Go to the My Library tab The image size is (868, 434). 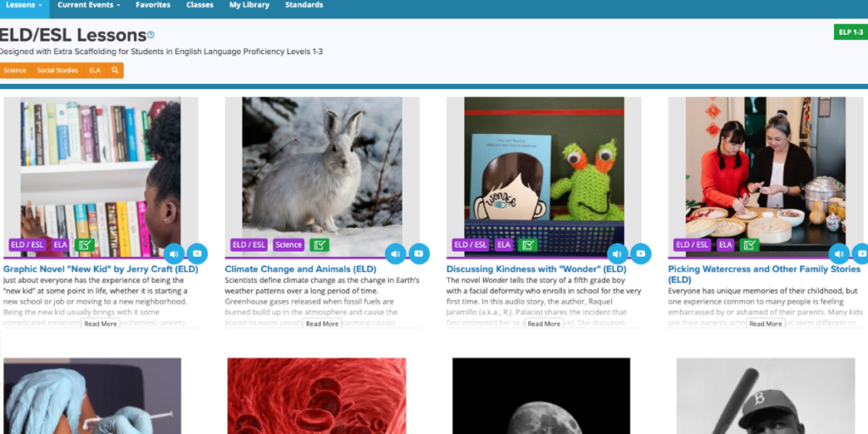(249, 6)
